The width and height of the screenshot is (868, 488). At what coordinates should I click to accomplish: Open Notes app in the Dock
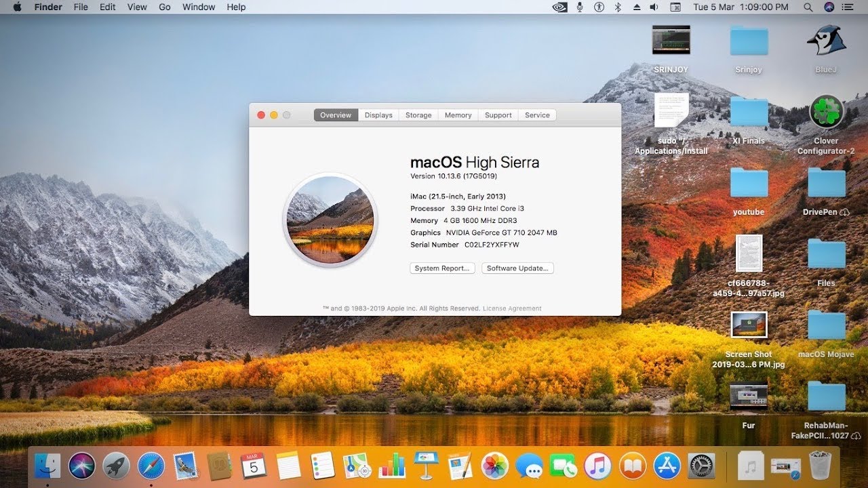[x=288, y=466]
